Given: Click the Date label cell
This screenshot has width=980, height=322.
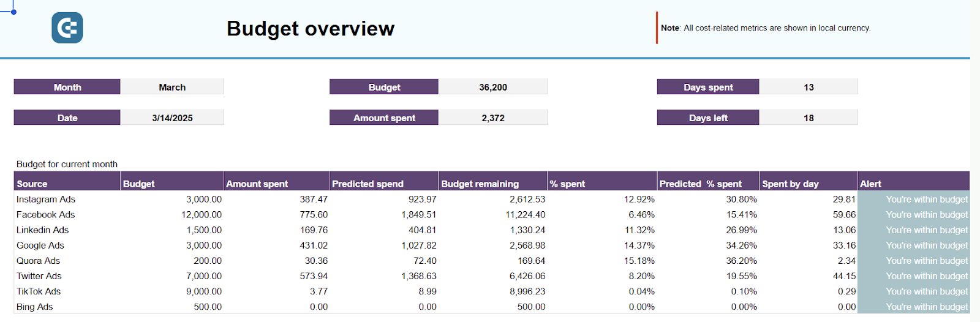Looking at the screenshot, I should pyautogui.click(x=67, y=118).
